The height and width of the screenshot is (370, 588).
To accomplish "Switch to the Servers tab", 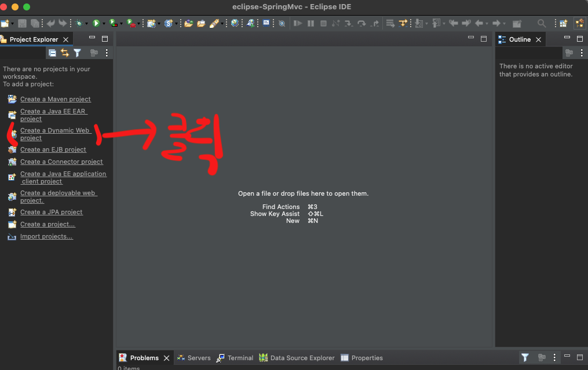I will pos(194,358).
